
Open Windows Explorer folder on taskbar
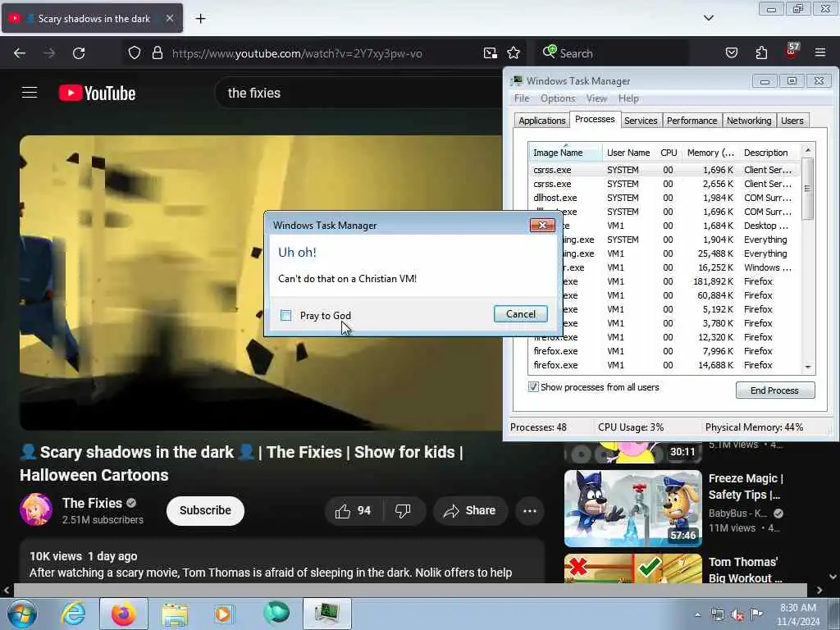[x=175, y=614]
